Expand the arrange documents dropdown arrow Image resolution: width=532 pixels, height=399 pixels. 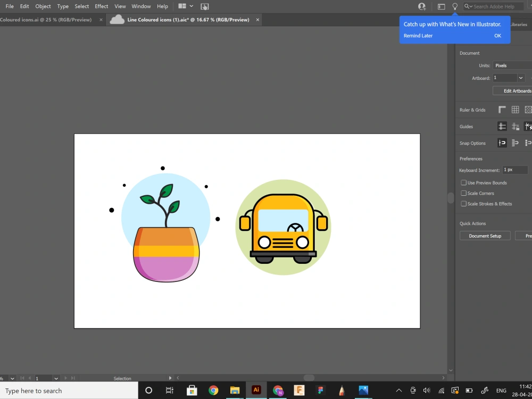192,6
